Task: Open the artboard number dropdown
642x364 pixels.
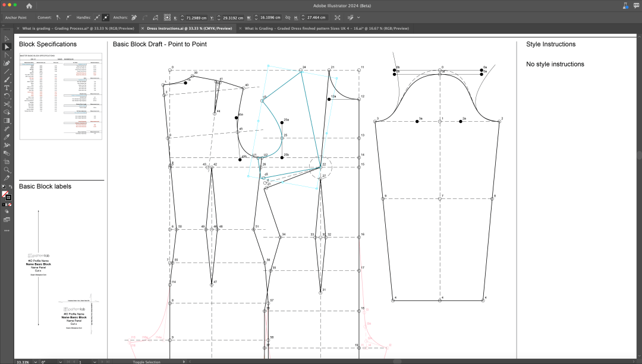Action: click(x=95, y=362)
